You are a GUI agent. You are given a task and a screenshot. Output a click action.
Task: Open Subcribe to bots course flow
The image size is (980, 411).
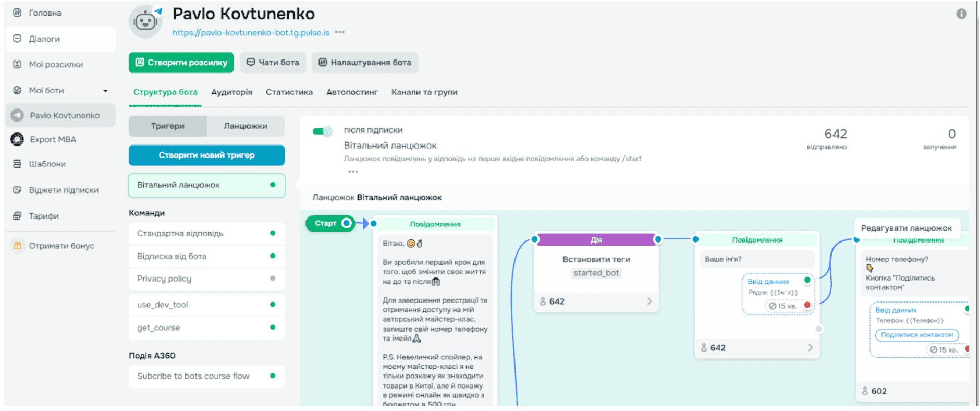coord(206,376)
